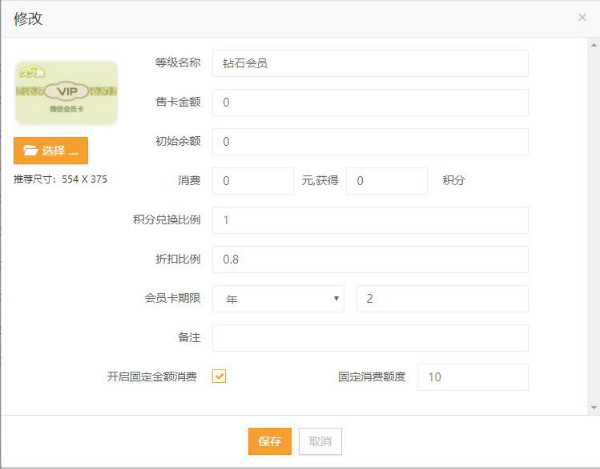Focus the 等级名称 field containing 钻石会员
Image resolution: width=600 pixels, height=469 pixels.
point(370,63)
